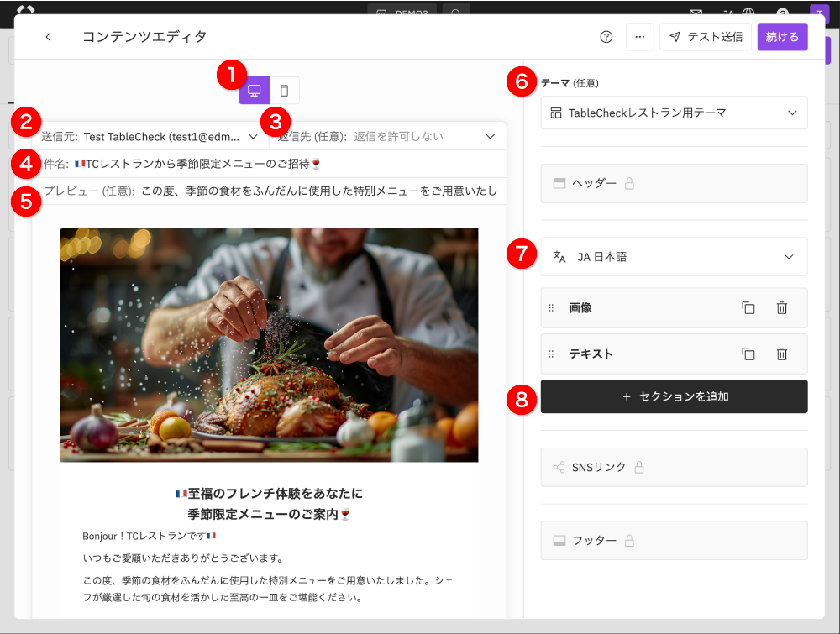
Task: Click the chevron on the theme selector
Action: [x=792, y=113]
